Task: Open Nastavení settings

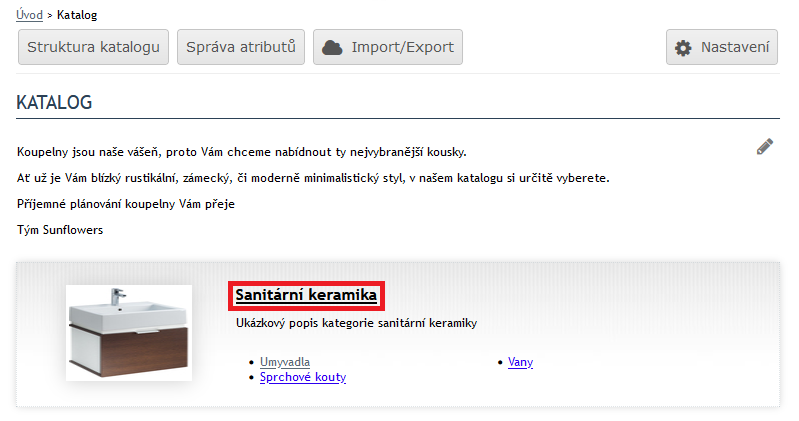Action: click(x=722, y=47)
